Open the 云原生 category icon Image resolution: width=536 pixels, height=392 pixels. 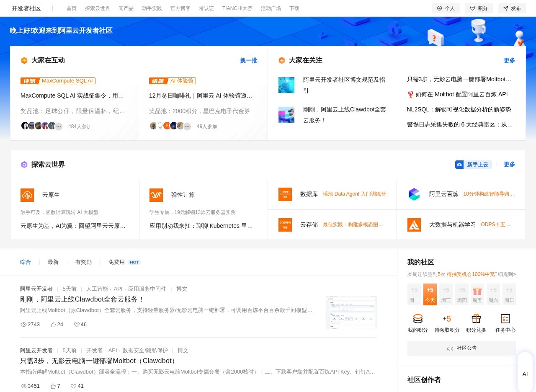[x=27, y=195]
